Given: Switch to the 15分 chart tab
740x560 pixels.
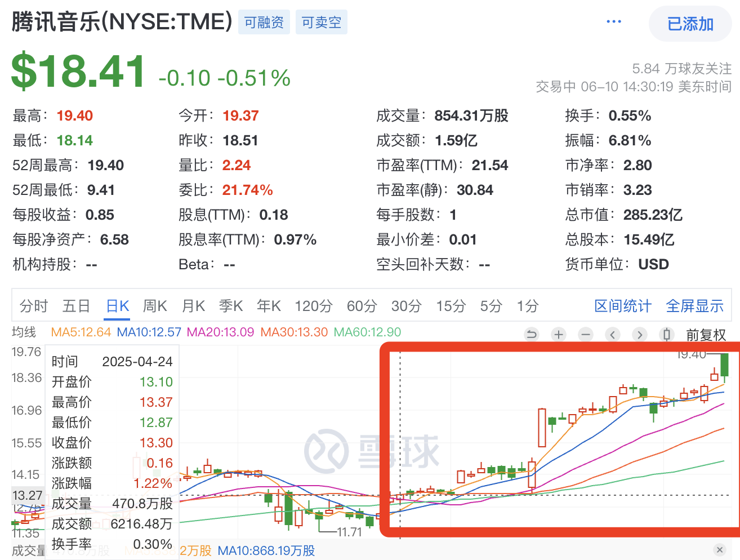Looking at the screenshot, I should [451, 306].
